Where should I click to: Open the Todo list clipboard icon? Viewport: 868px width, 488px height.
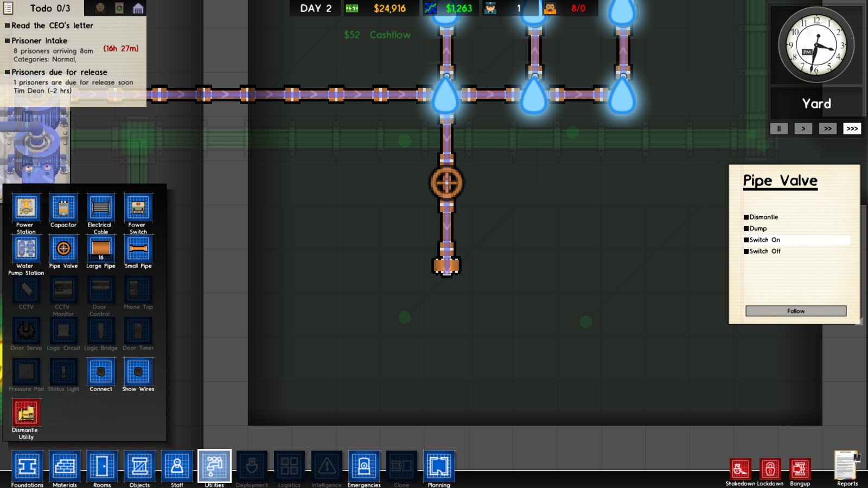click(x=8, y=8)
